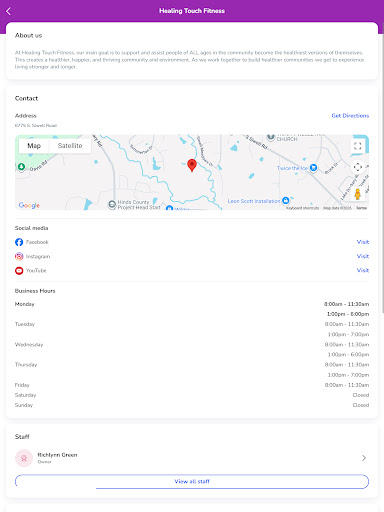
Task: Center map on my location
Action: click(358, 167)
